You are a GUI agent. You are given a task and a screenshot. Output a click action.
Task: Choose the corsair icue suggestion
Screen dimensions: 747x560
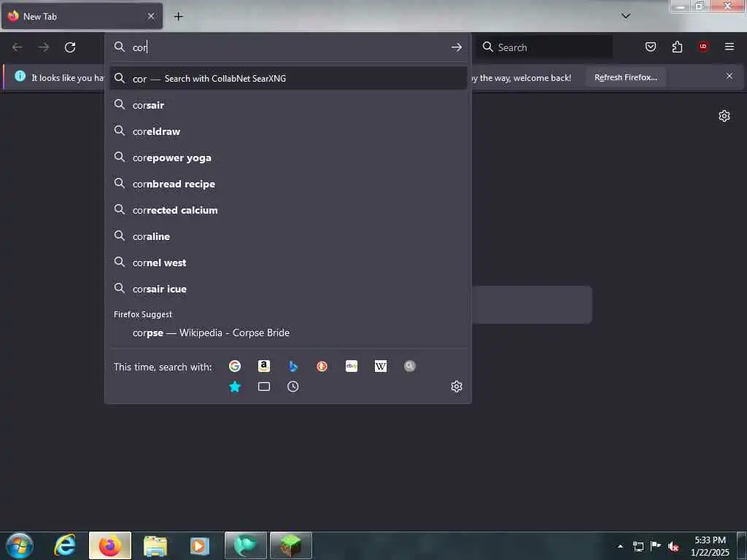pyautogui.click(x=288, y=289)
